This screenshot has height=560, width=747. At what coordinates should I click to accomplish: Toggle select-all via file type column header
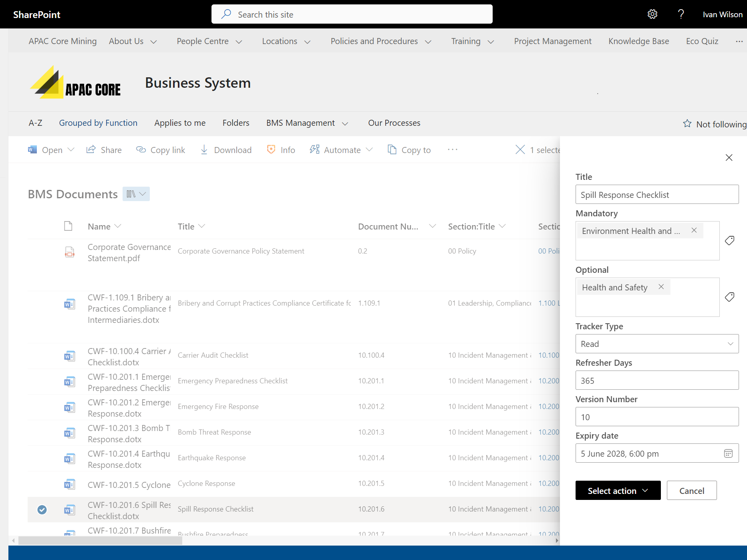[68, 226]
